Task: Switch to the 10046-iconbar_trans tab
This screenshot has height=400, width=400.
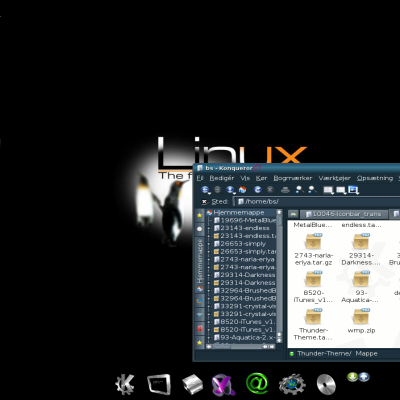Action: (x=344, y=214)
